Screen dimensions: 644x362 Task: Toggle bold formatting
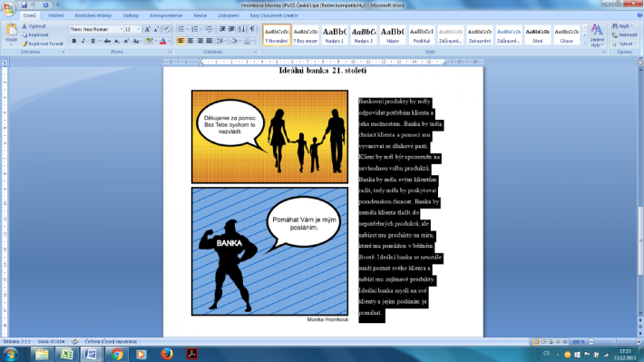point(74,41)
